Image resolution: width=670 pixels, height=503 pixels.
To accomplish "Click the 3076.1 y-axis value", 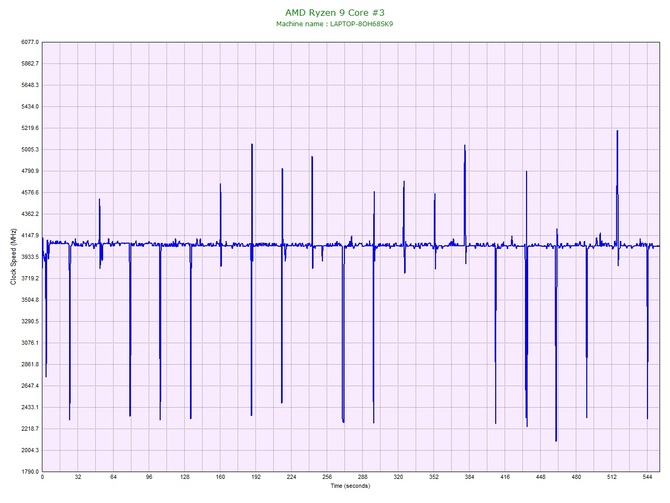I will [30, 343].
